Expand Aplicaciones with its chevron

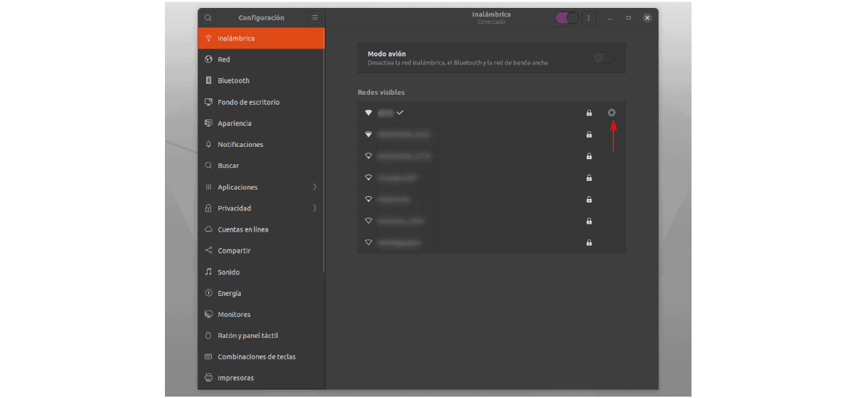click(x=315, y=187)
